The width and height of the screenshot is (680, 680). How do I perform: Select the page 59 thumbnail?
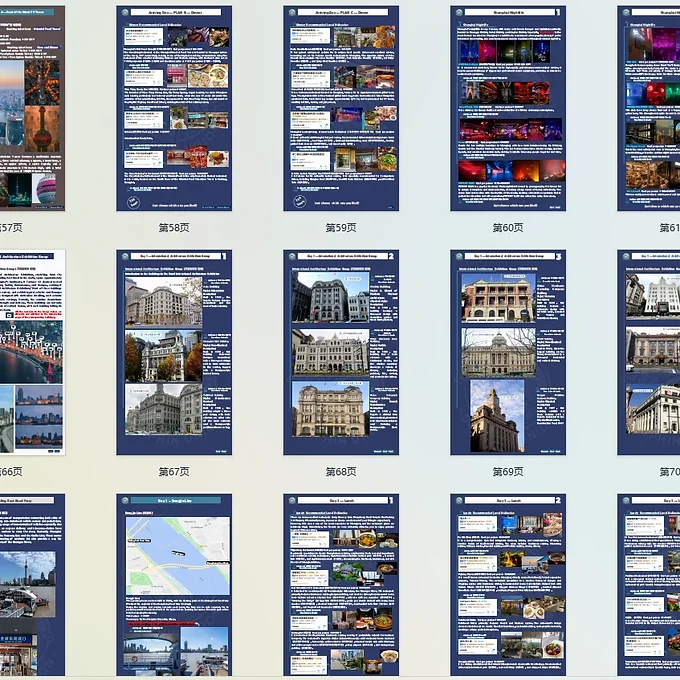click(341, 108)
